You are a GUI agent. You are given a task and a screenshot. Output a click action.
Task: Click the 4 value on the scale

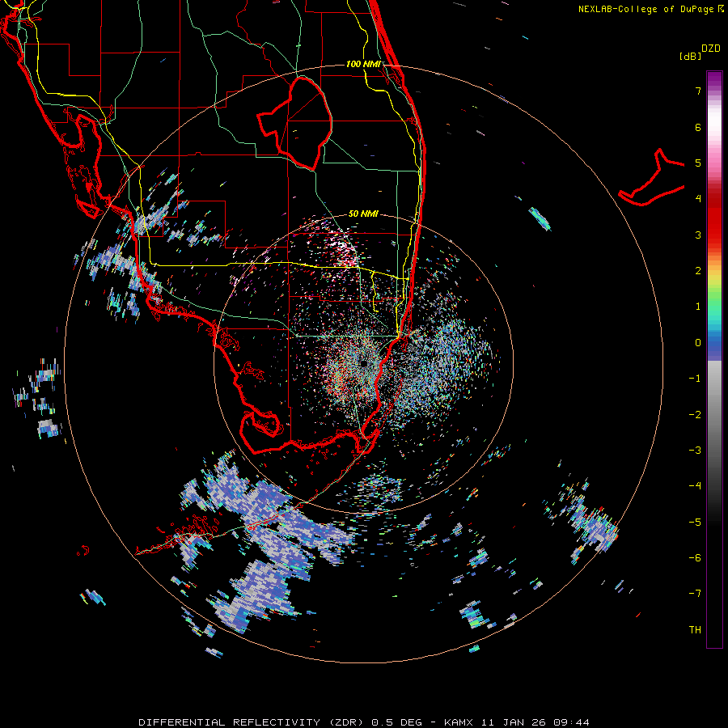coord(698,199)
